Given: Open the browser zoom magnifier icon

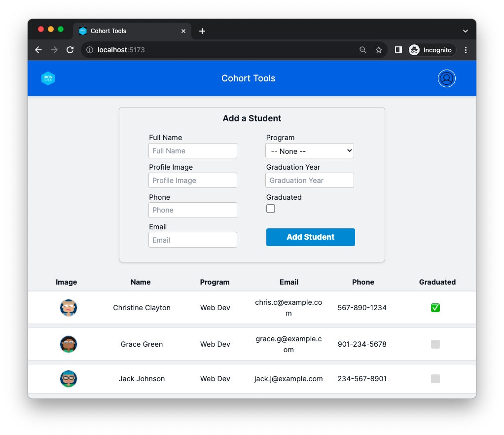Looking at the screenshot, I should pyautogui.click(x=363, y=50).
